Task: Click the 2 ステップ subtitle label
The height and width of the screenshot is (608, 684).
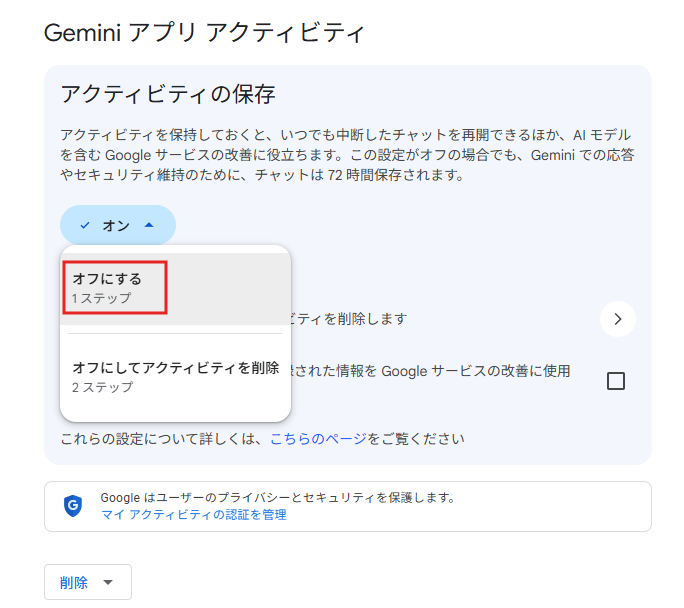Action: click(102, 387)
